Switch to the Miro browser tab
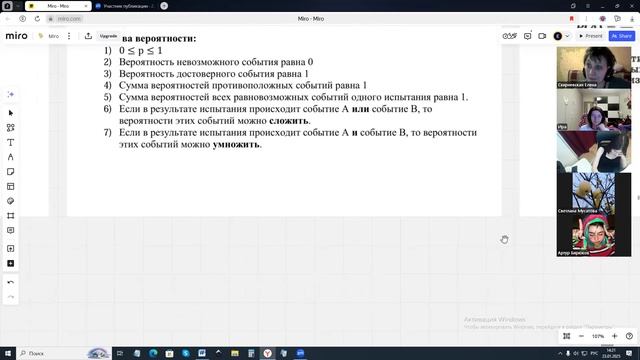 click(x=58, y=6)
